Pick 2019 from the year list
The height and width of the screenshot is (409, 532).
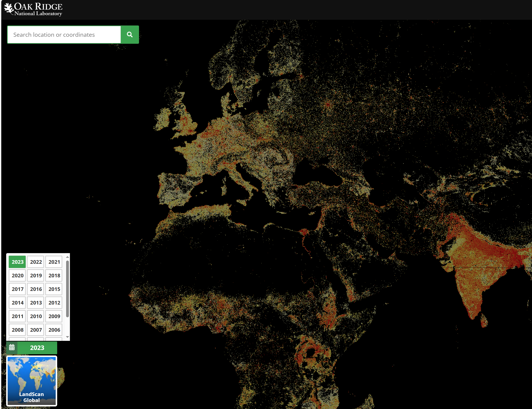(x=36, y=275)
